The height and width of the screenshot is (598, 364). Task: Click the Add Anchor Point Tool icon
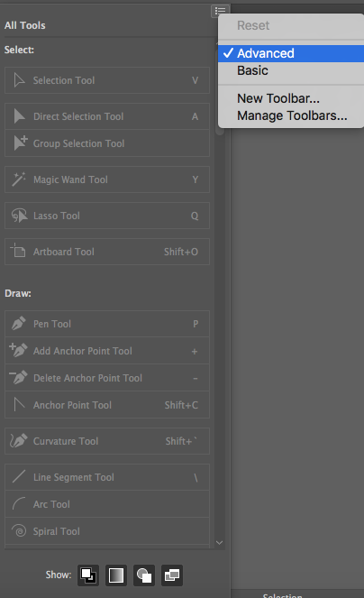pos(19,350)
